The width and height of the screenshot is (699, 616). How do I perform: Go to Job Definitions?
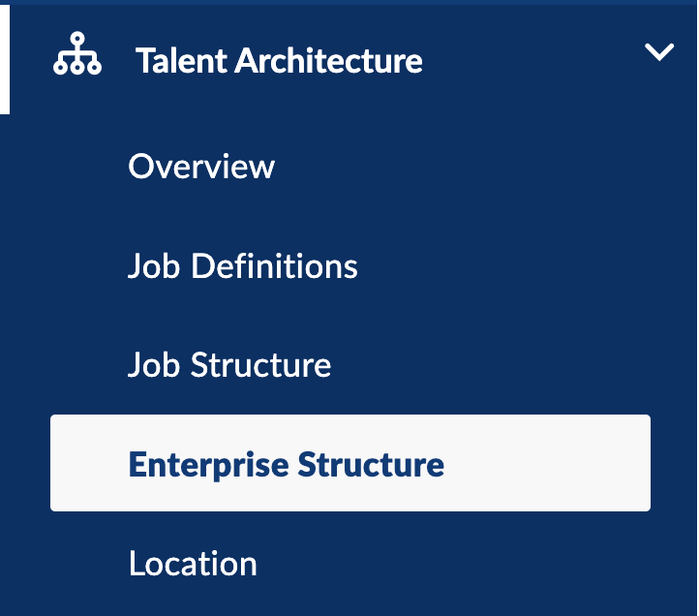click(x=243, y=265)
